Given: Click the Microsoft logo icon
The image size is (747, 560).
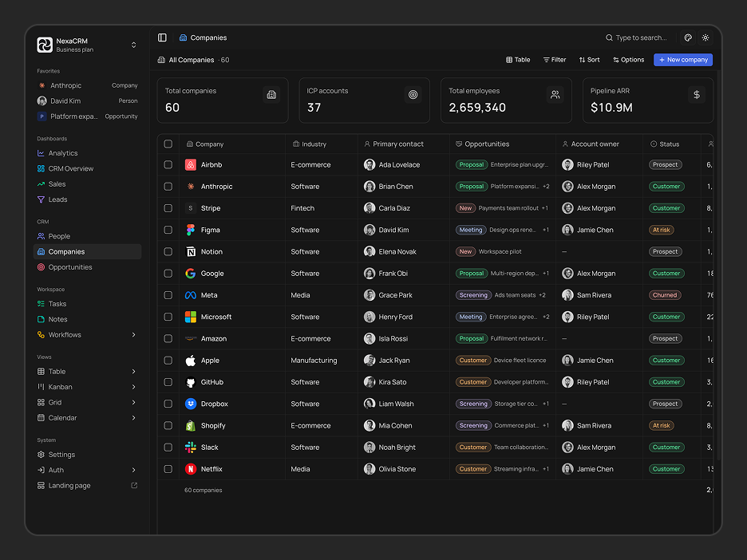Looking at the screenshot, I should pyautogui.click(x=191, y=317).
